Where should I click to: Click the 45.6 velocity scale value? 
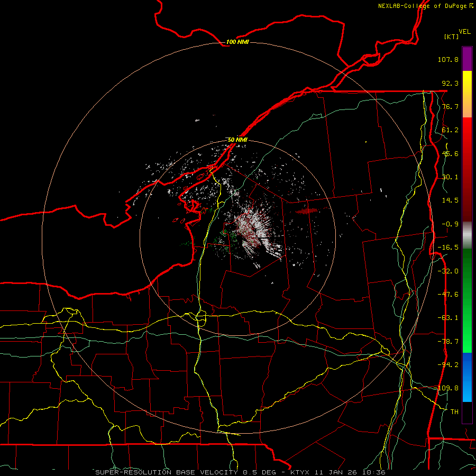(450, 153)
